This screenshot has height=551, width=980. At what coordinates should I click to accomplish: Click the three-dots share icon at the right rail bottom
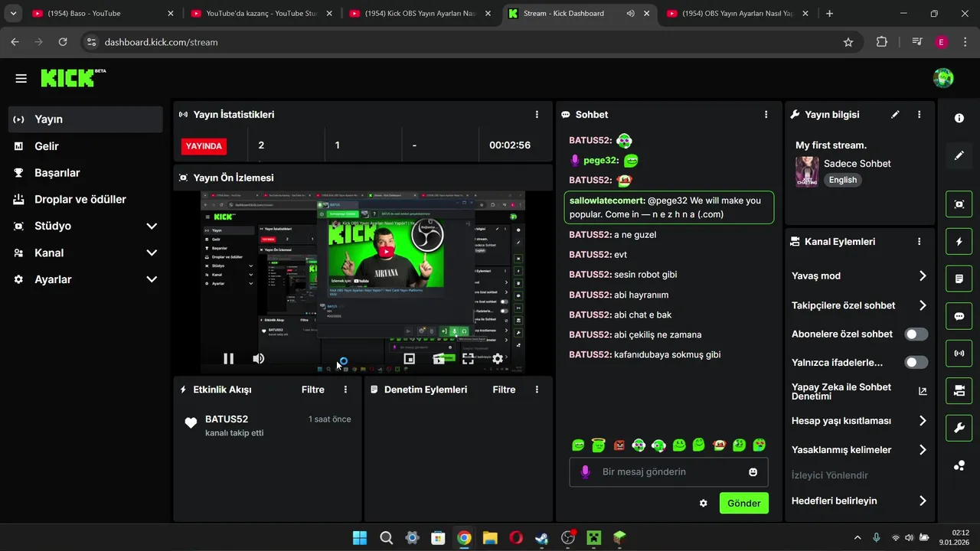(959, 465)
